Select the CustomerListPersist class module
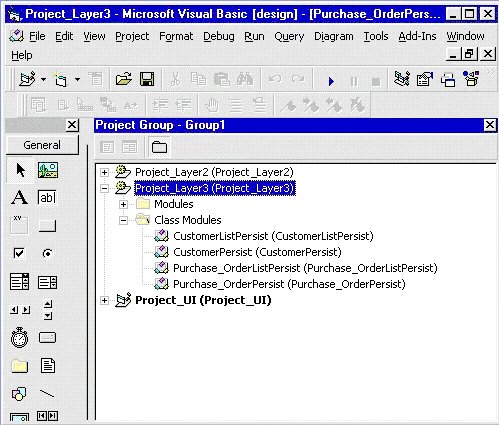The height and width of the screenshot is (425, 499). (x=273, y=236)
